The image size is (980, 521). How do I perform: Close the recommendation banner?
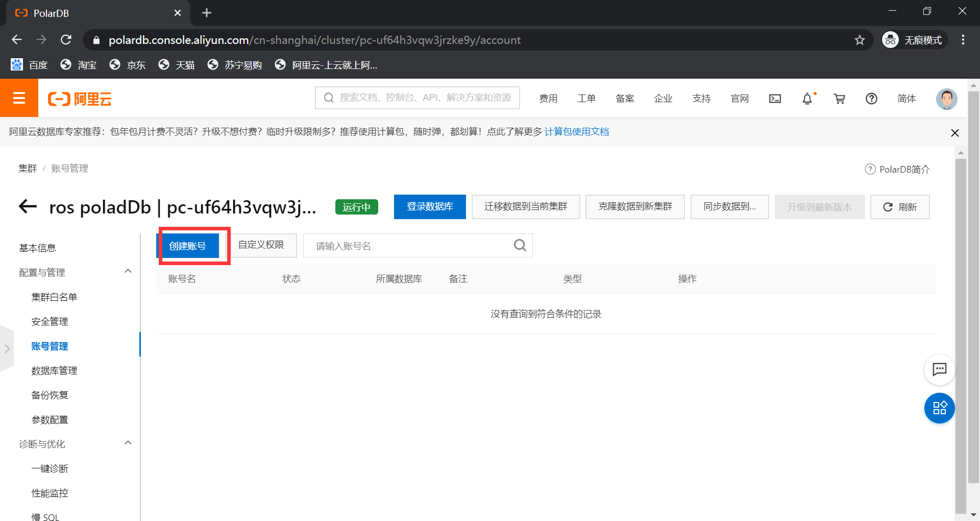[x=954, y=133]
